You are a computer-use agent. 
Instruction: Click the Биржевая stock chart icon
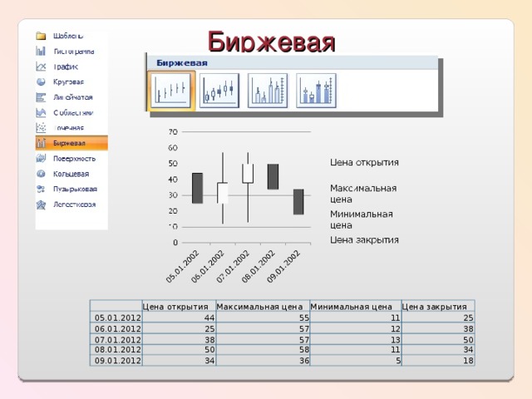pos(41,143)
